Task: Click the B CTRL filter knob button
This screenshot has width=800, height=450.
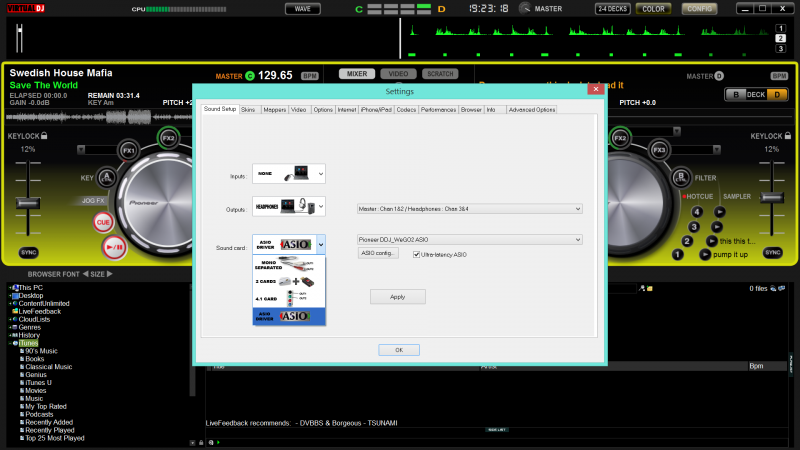Action: [681, 178]
